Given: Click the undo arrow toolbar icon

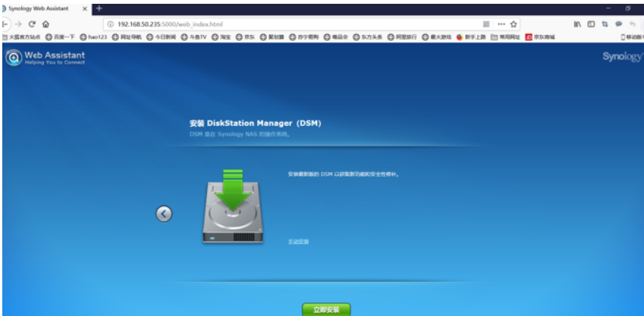Looking at the screenshot, I should [633, 24].
